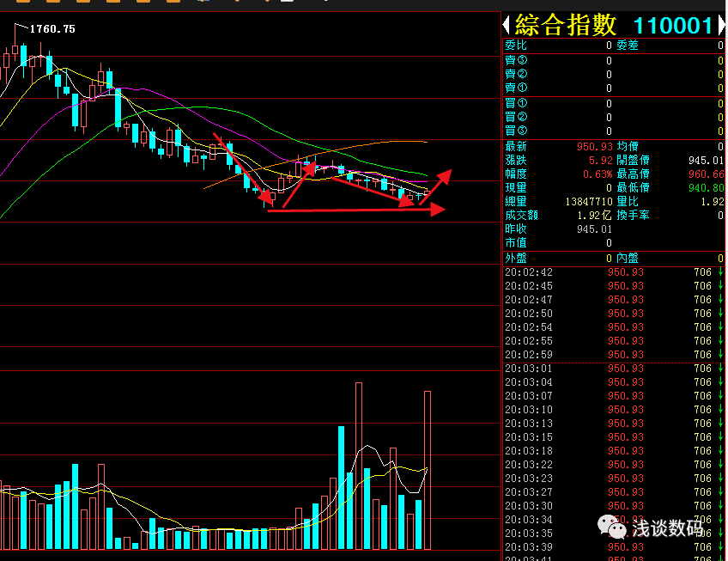Click the previous-security arrow left of 綜合指數
728x561 pixels.
point(507,25)
